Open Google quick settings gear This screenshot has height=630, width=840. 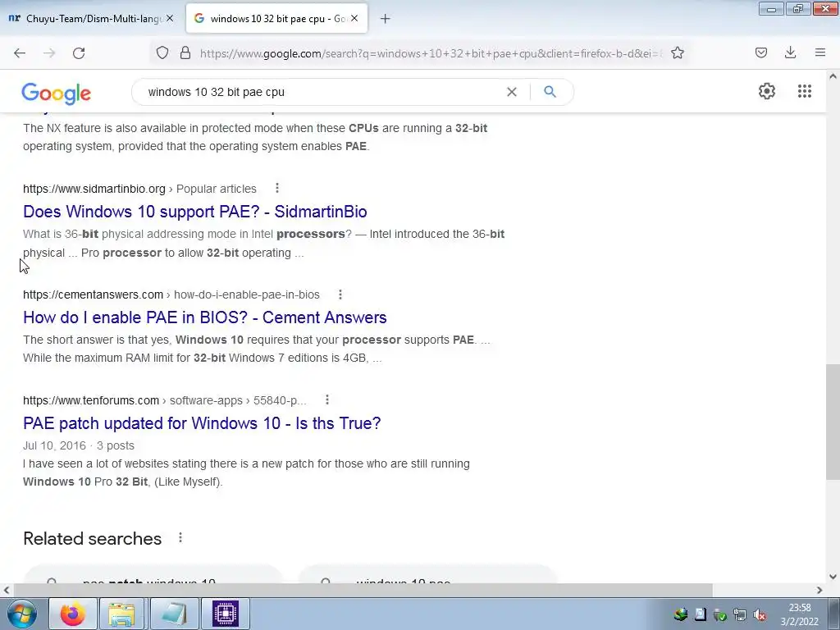[767, 91]
